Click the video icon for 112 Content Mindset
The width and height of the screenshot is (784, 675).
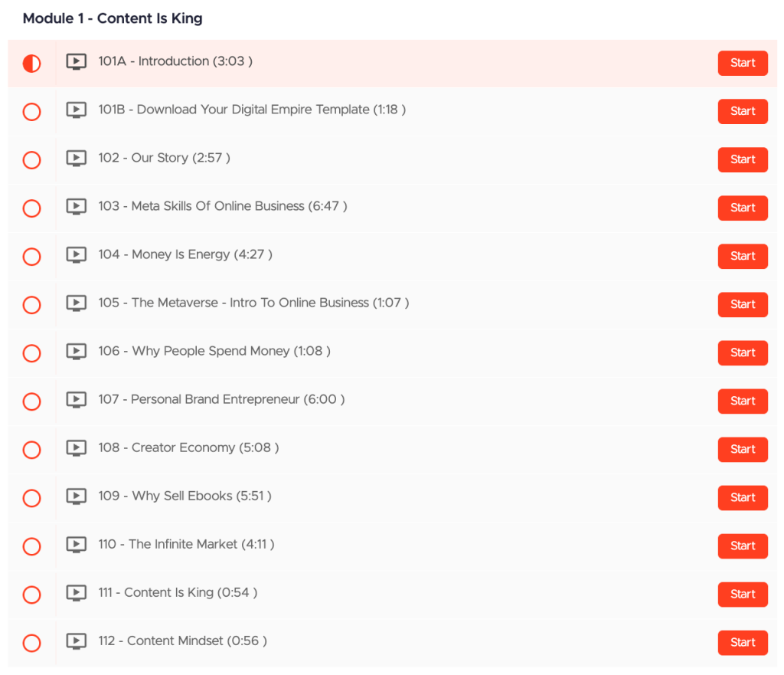click(x=76, y=641)
